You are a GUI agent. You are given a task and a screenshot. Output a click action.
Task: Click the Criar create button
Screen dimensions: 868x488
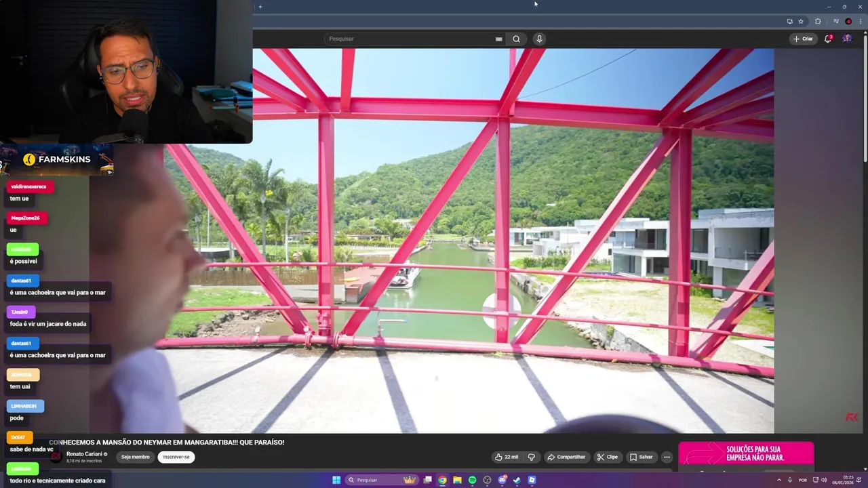point(803,39)
